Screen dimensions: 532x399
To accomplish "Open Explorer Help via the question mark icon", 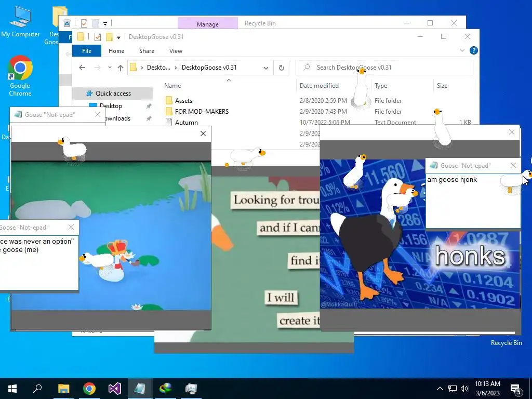I will (x=474, y=50).
